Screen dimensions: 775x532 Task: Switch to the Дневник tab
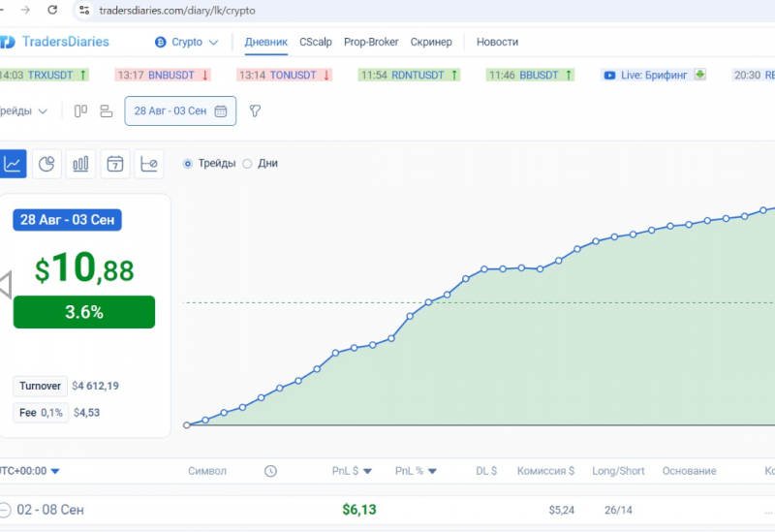coord(265,42)
